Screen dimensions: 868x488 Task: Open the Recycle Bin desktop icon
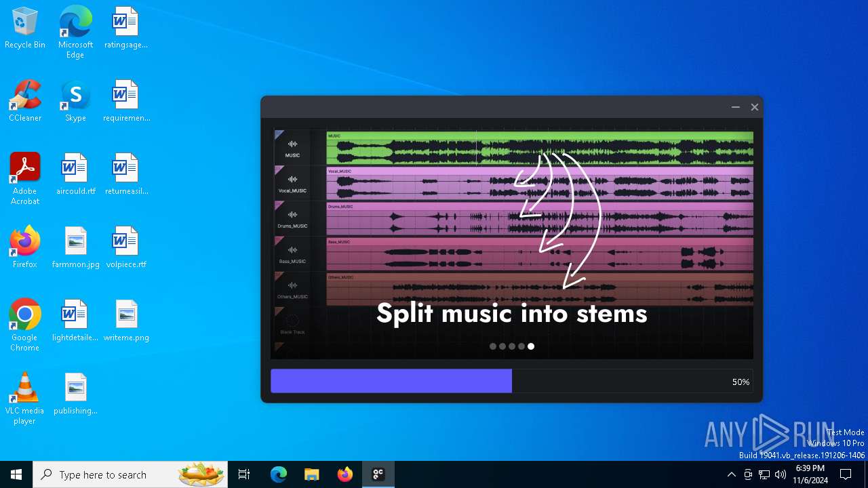click(25, 28)
